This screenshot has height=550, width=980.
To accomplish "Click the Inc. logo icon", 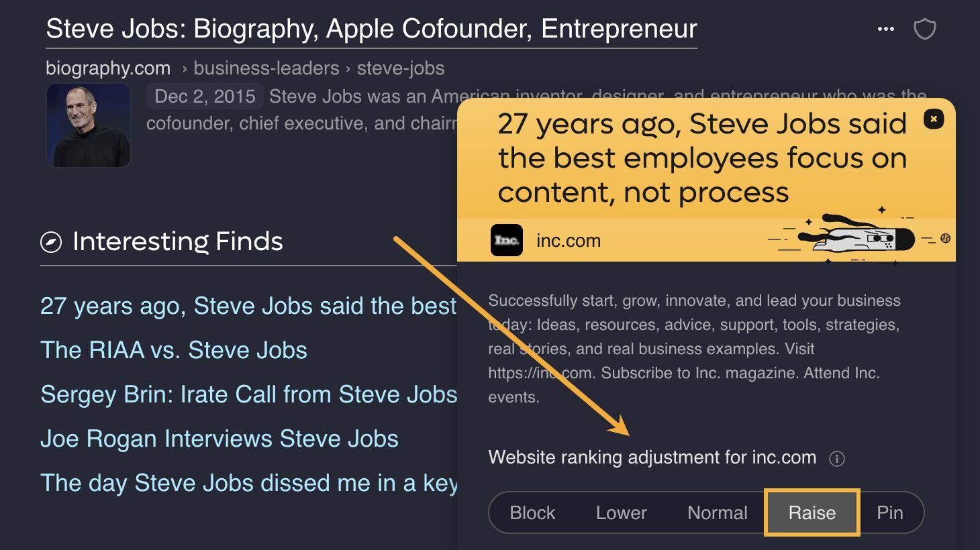I will pyautogui.click(x=507, y=240).
